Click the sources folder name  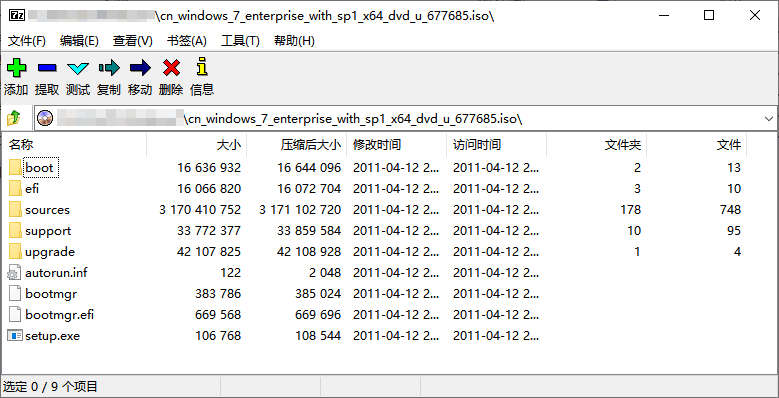(48, 210)
